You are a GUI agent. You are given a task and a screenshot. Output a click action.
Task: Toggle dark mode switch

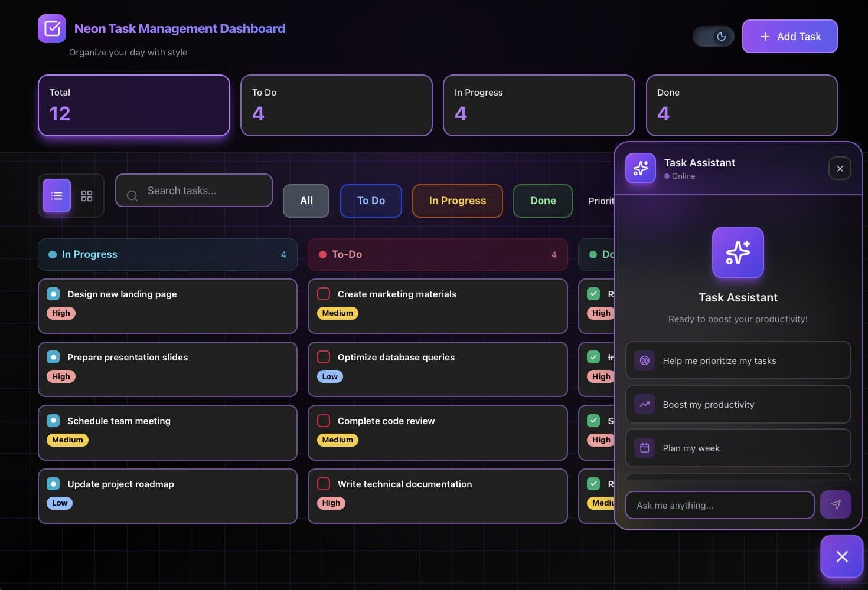pyautogui.click(x=713, y=37)
